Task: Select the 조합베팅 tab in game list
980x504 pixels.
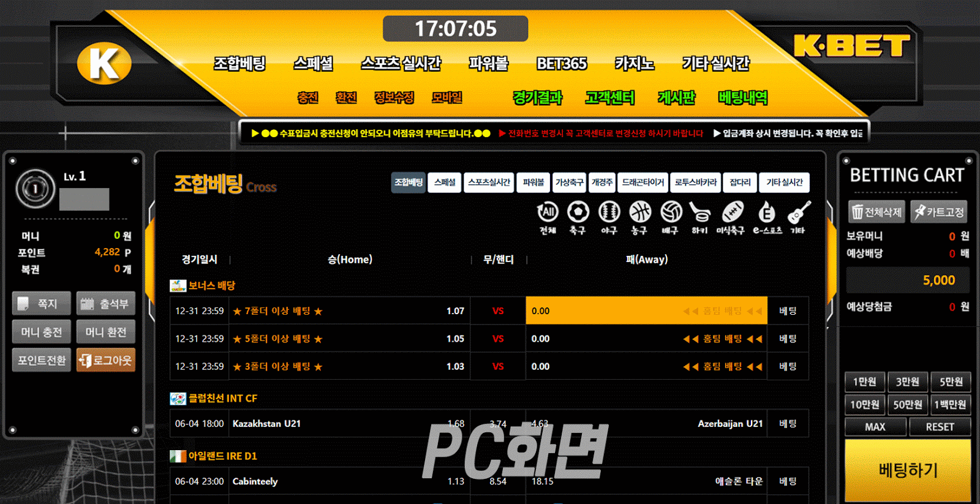Action: tap(409, 182)
